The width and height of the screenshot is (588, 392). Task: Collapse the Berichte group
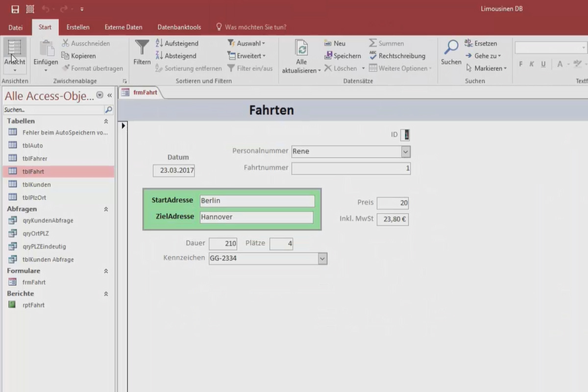click(x=106, y=294)
